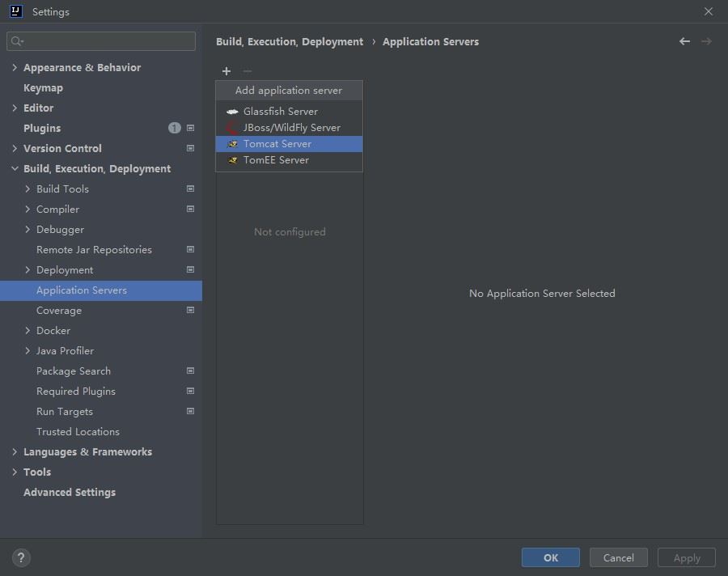Click the Glassfish Server fish icon
This screenshot has width=728, height=576.
[232, 112]
